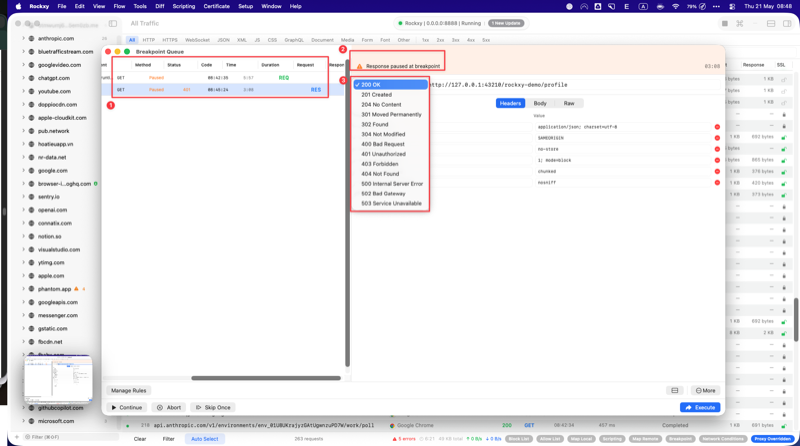800x446 pixels.
Task: Click the Google Chrome icon in row 218
Action: coord(392,425)
